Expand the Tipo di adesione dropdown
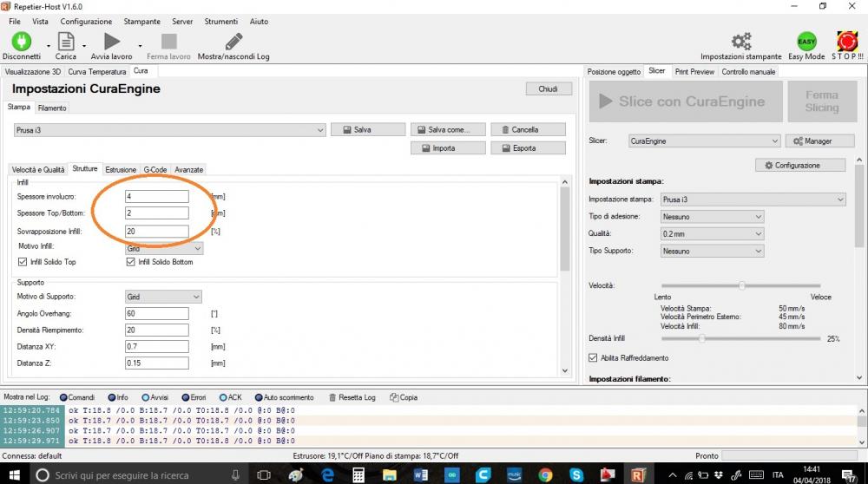 [x=712, y=216]
